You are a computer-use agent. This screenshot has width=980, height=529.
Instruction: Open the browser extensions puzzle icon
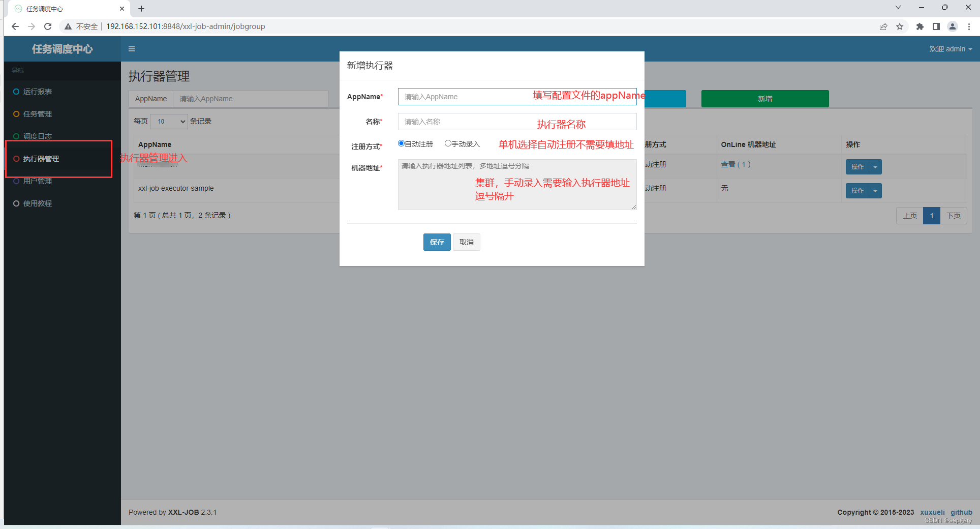pyautogui.click(x=920, y=26)
